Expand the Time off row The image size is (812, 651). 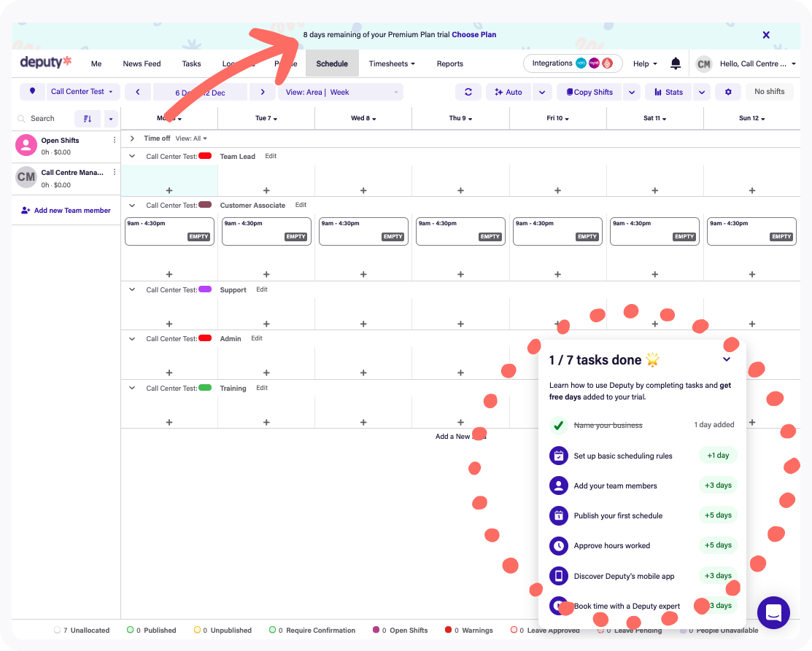(132, 139)
